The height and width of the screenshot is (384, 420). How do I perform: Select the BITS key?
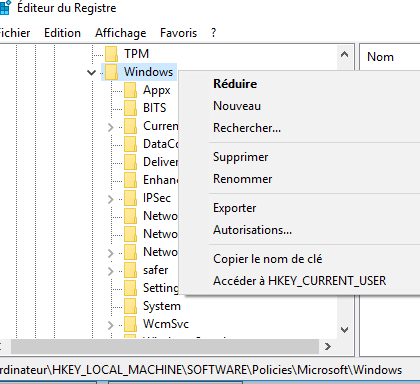pyautogui.click(x=154, y=108)
